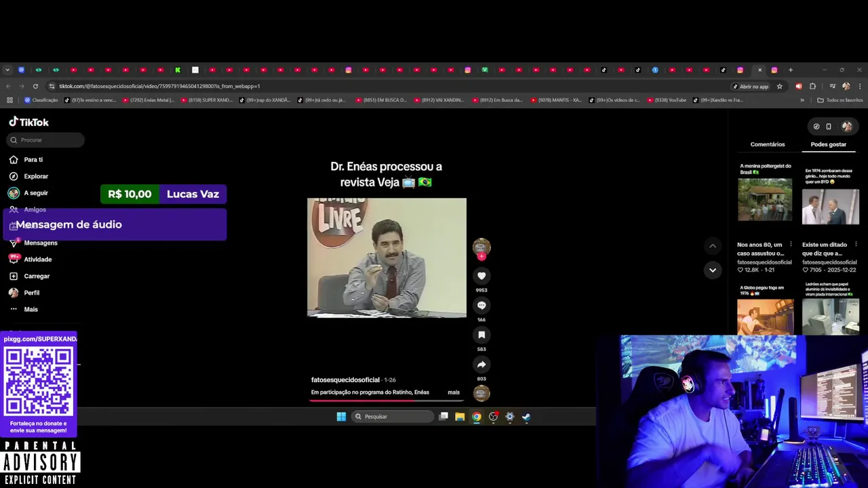
Task: Like the video with the heart icon
Action: [481, 276]
